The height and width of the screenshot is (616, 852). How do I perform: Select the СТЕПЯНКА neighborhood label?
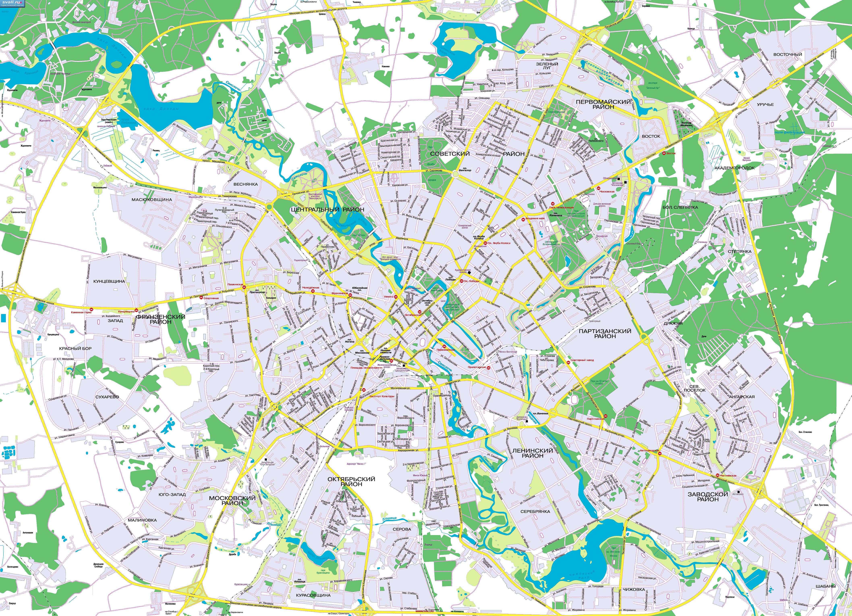740,251
